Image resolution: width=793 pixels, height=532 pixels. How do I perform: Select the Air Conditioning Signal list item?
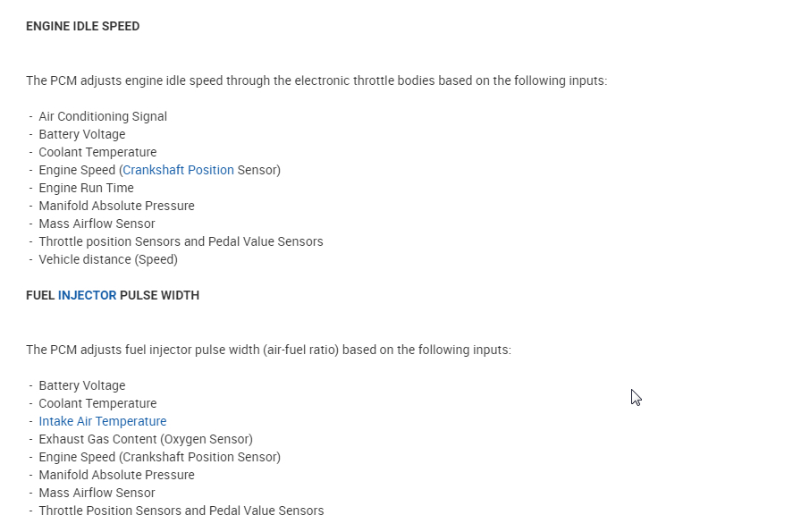[102, 116]
